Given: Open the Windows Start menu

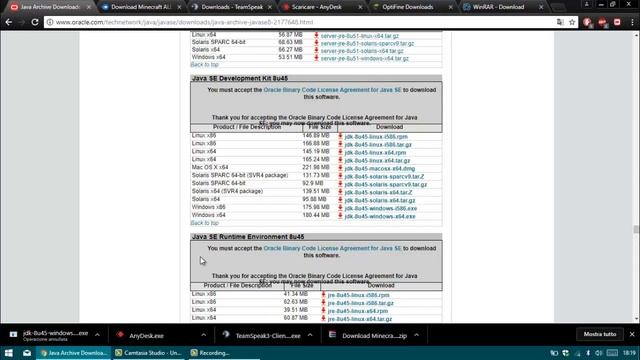Looking at the screenshot, I should 9,353.
